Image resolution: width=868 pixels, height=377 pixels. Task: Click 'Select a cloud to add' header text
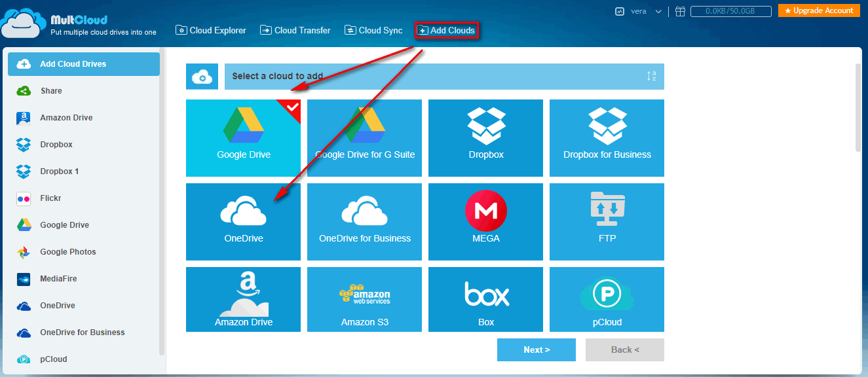coord(277,76)
